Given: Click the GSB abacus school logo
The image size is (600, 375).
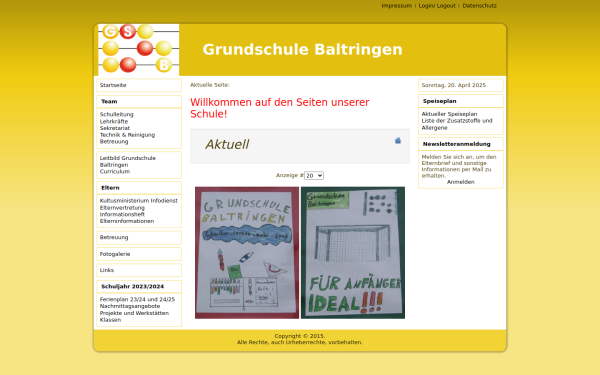Looking at the screenshot, I should (x=139, y=50).
